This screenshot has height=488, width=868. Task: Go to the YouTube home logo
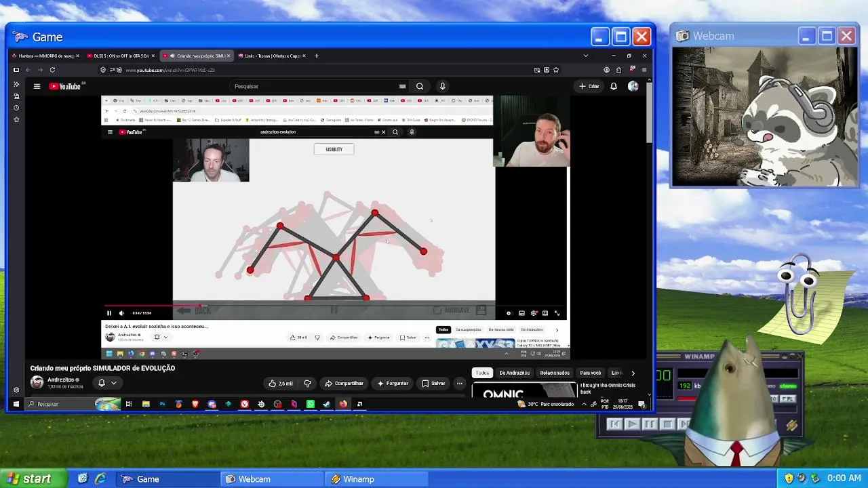65,86
